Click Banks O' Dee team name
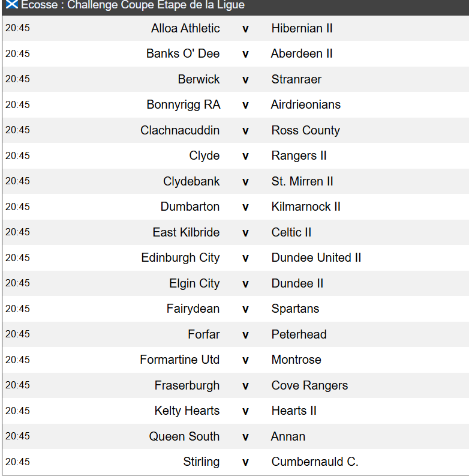The height and width of the screenshot is (476, 469). coord(183,53)
